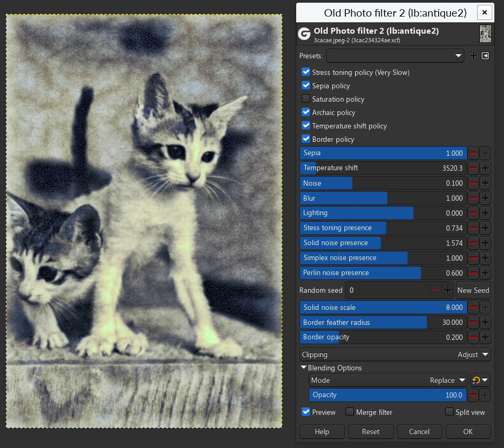Decrease Solid noise scale with minus
504x448 pixels.
(x=473, y=307)
